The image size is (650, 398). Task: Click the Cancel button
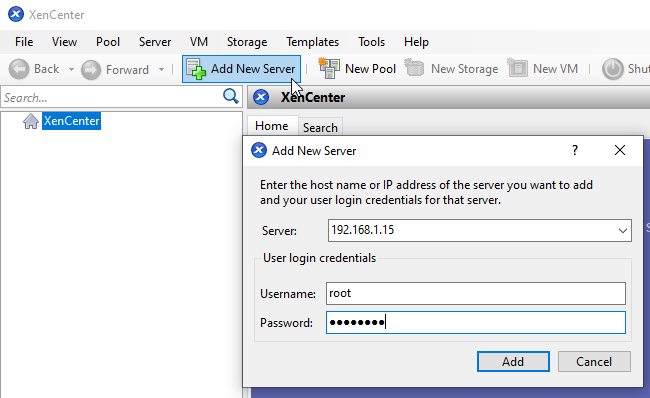[x=594, y=362]
